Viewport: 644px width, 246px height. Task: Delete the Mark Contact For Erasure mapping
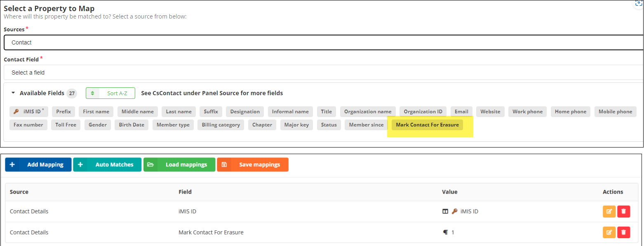[x=623, y=232]
